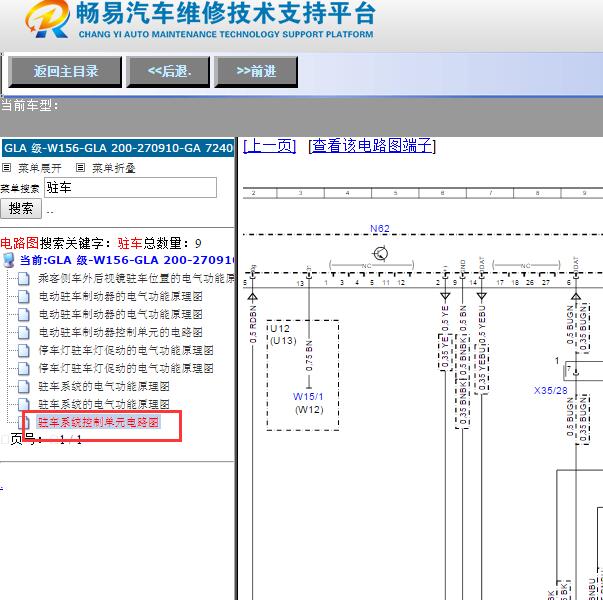
Task: Click the W15/1 ground label
Action: click(x=308, y=397)
